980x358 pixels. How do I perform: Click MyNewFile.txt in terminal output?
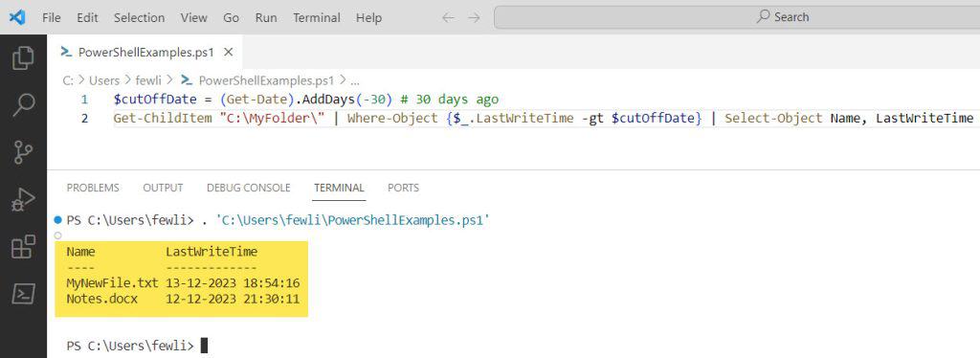coord(113,283)
